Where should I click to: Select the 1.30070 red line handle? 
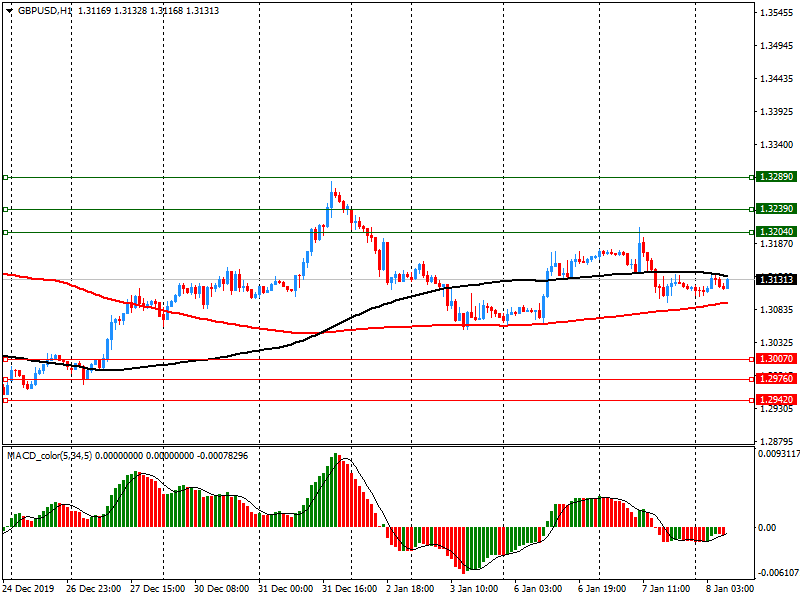click(x=6, y=358)
